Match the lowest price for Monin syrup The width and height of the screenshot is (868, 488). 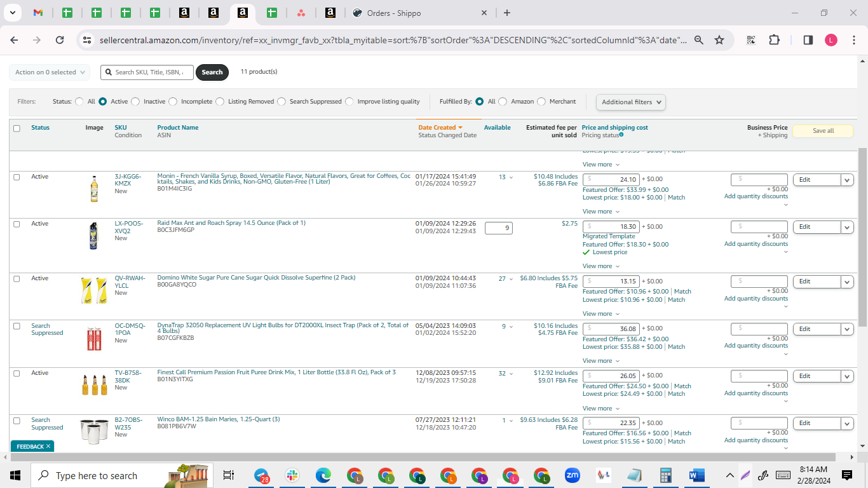(676, 198)
